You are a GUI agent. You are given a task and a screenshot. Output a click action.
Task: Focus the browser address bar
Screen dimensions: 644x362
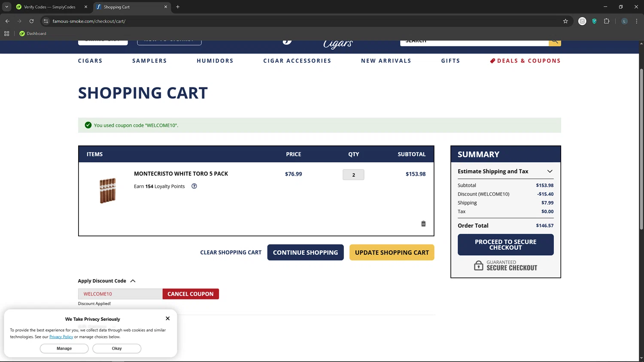coord(301,21)
